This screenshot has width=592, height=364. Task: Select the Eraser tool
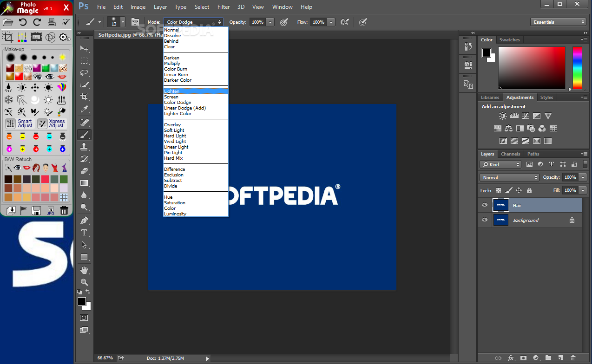pyautogui.click(x=84, y=171)
